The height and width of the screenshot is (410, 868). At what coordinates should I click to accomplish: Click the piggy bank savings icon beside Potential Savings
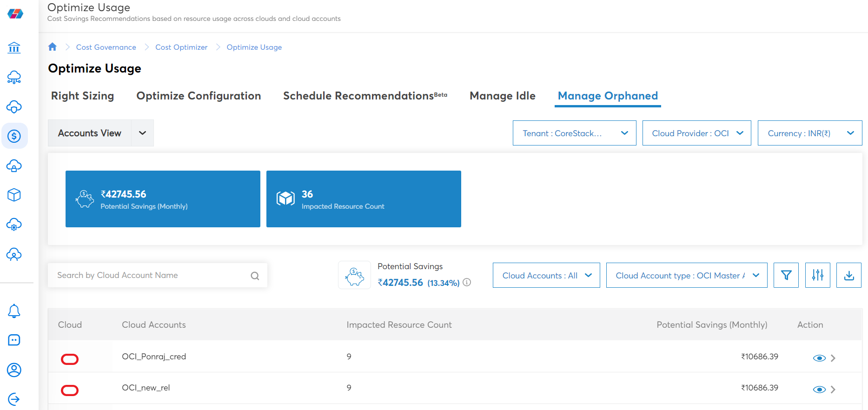tap(354, 275)
